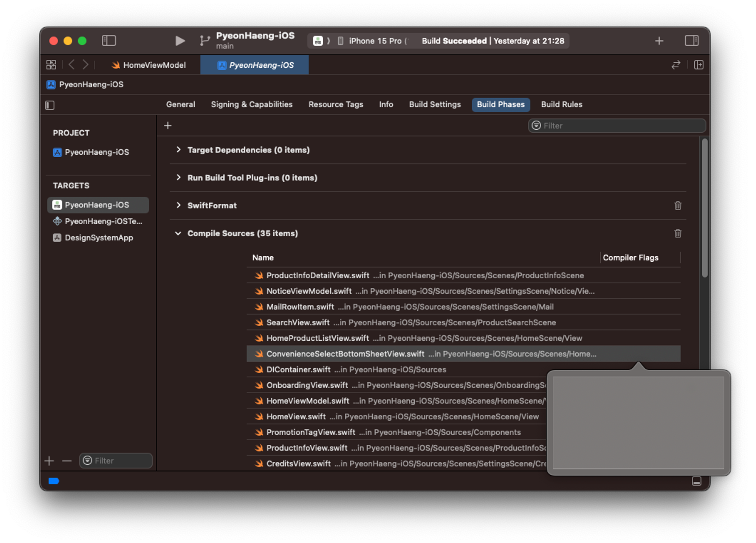Expand the Target Dependencies phase

[x=178, y=150]
